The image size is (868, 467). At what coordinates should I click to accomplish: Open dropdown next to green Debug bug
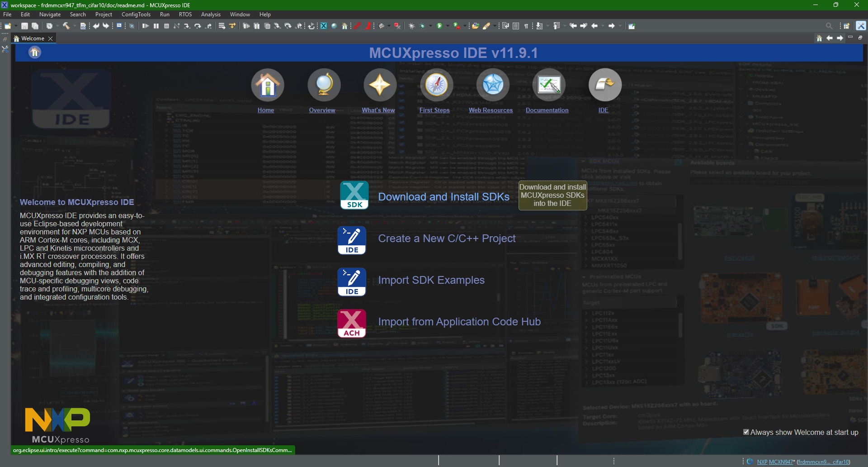(x=430, y=26)
